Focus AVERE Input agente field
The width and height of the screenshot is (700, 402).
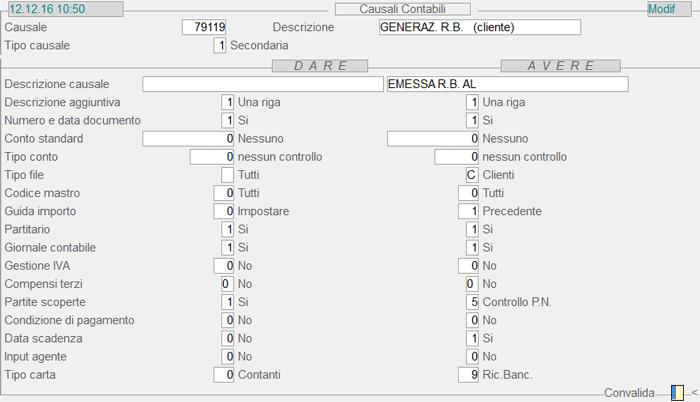[x=472, y=357]
